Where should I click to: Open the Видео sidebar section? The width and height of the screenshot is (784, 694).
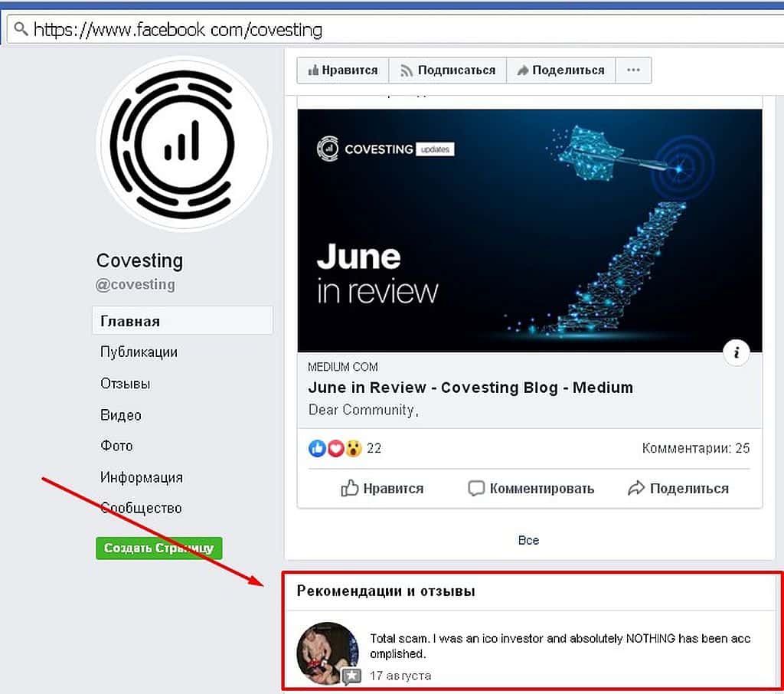pyautogui.click(x=120, y=415)
